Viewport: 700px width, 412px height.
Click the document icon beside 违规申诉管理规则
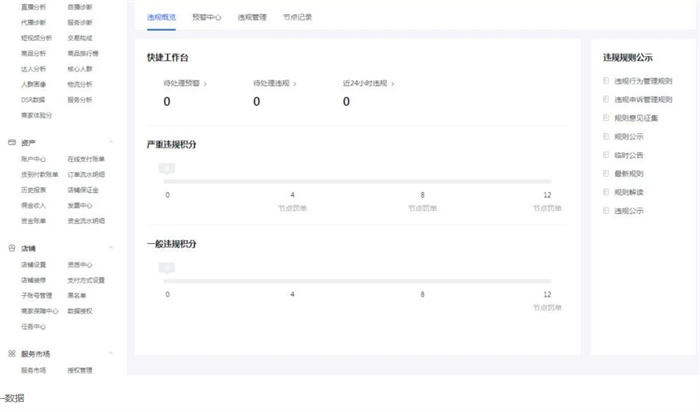[606, 99]
